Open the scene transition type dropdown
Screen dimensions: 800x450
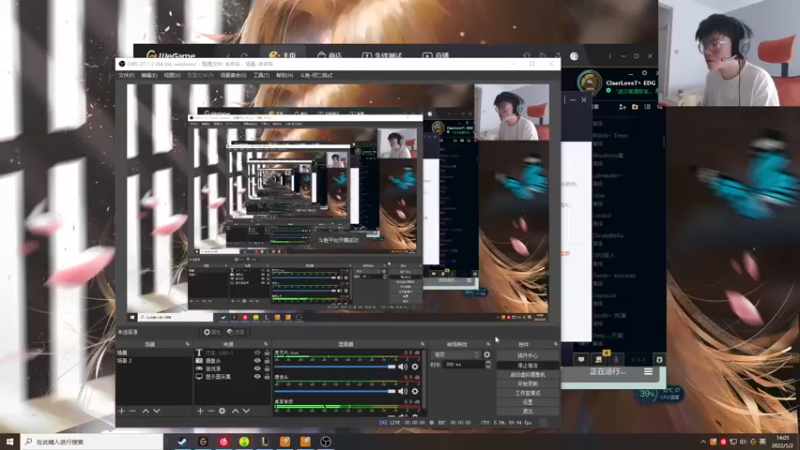(456, 355)
